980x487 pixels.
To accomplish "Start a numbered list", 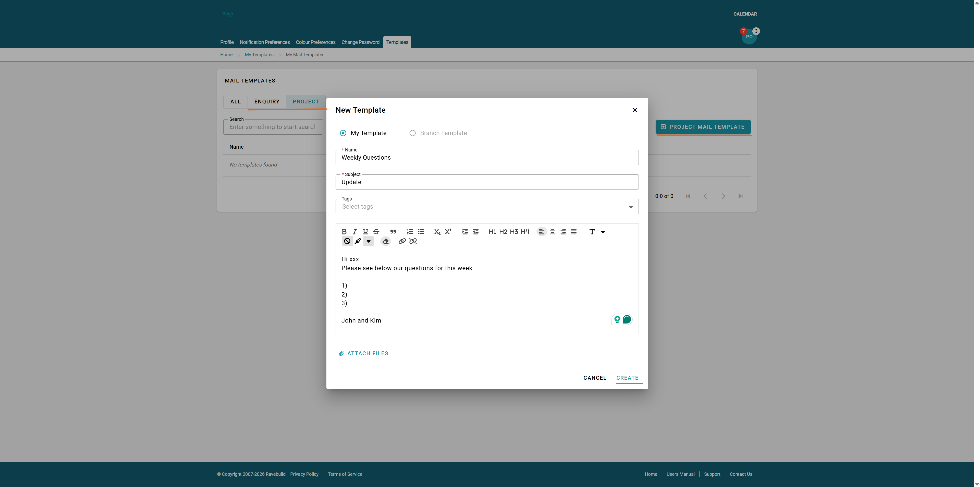I will click(410, 232).
